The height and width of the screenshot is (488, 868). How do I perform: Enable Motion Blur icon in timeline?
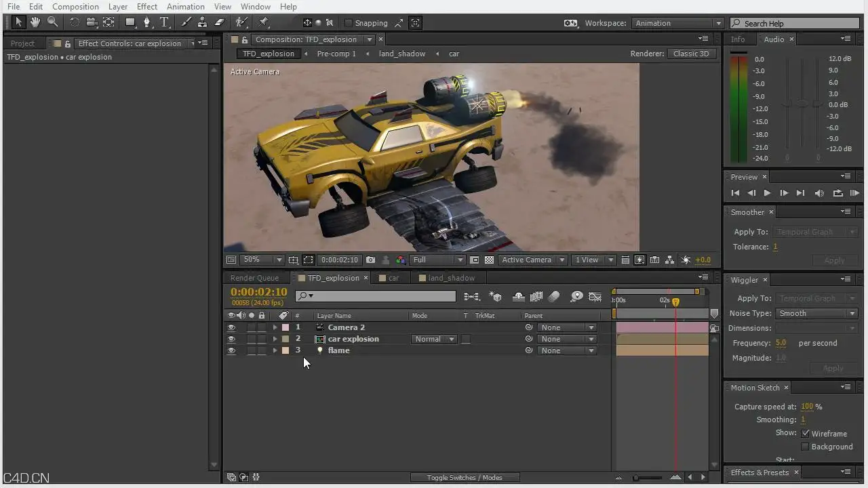[x=554, y=296]
